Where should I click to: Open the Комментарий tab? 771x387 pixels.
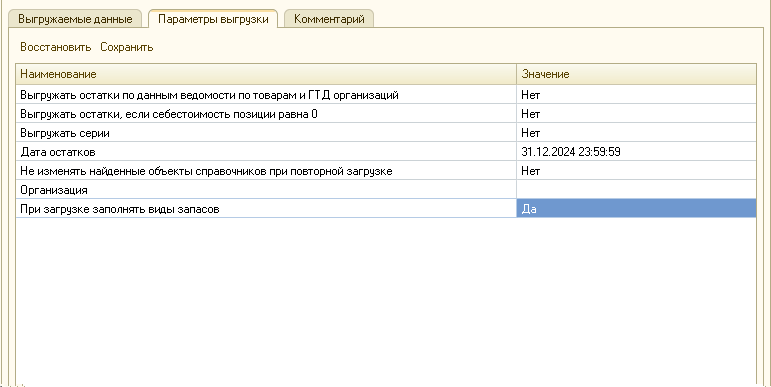click(x=329, y=19)
